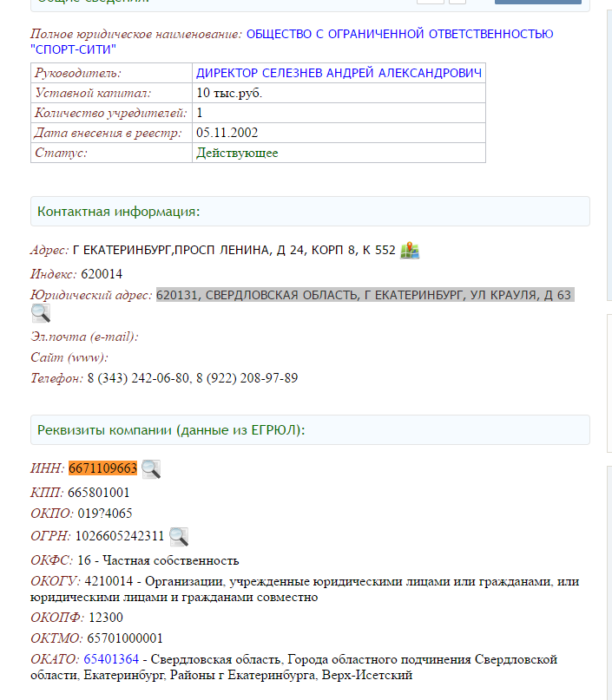Screen dimensions: 612x700
Task: Open the full company name link СПОРТ-СИТИ
Action: point(292,42)
